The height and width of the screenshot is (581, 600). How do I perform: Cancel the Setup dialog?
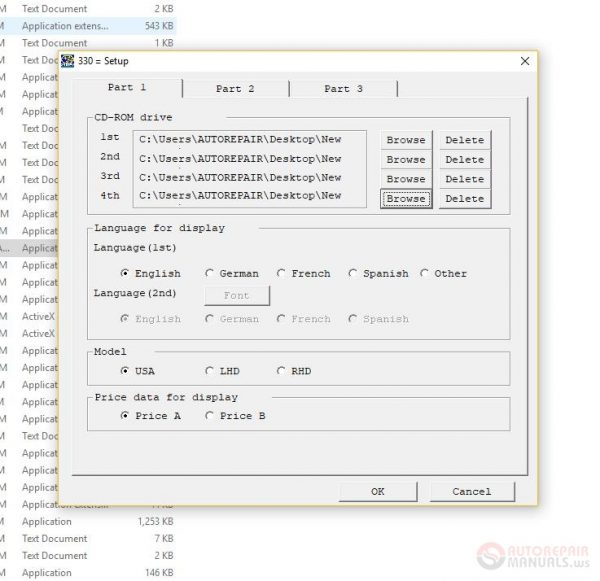coord(472,491)
